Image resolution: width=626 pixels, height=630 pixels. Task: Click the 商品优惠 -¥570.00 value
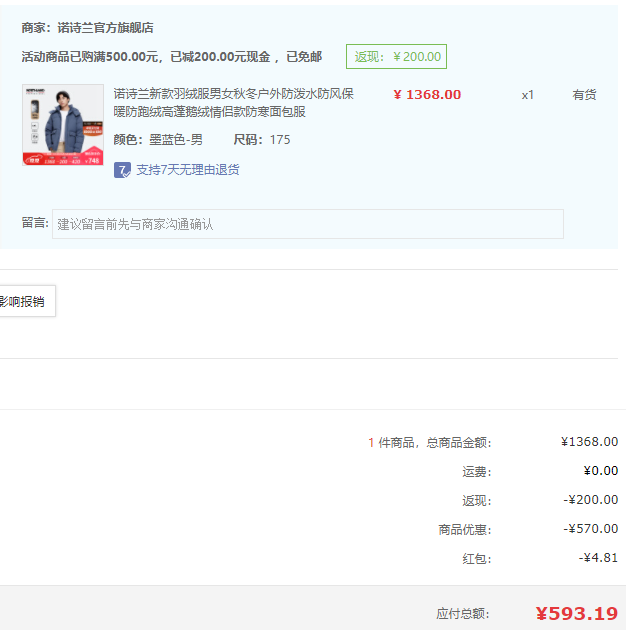(x=591, y=529)
